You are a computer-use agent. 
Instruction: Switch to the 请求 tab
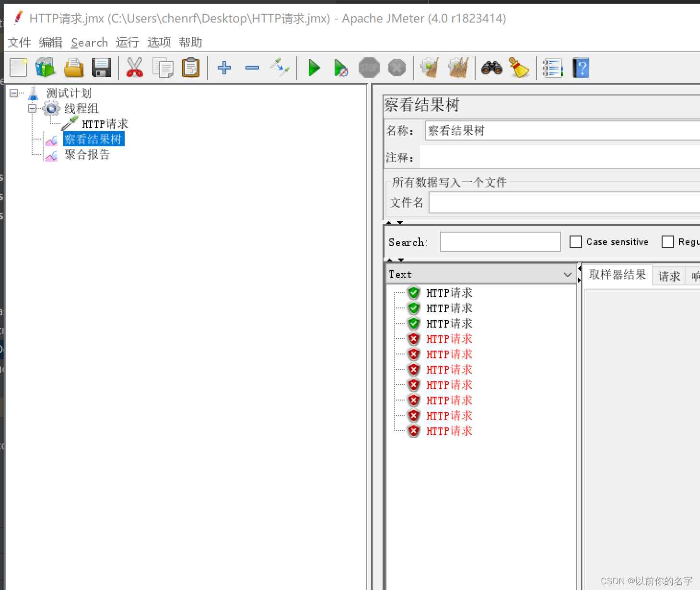tap(669, 276)
